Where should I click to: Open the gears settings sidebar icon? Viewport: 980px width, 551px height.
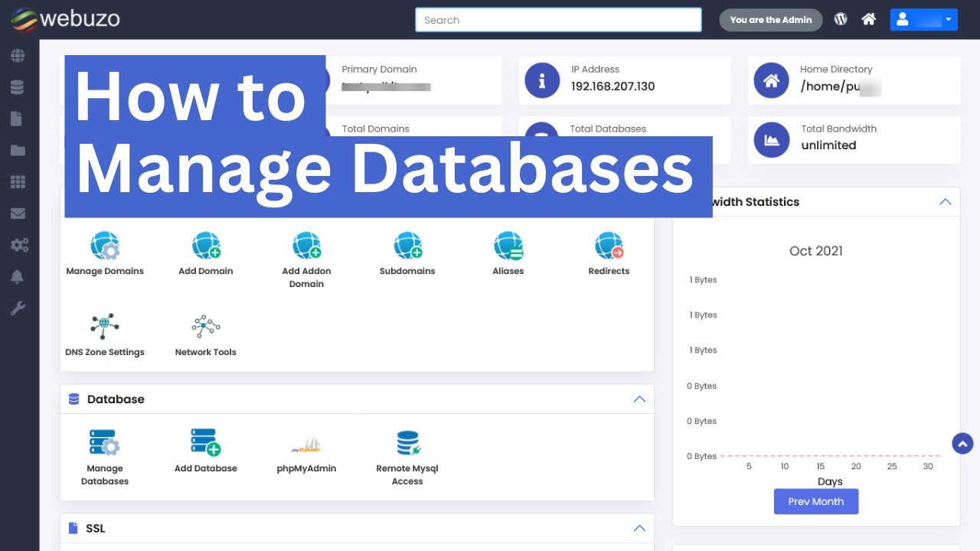click(19, 245)
